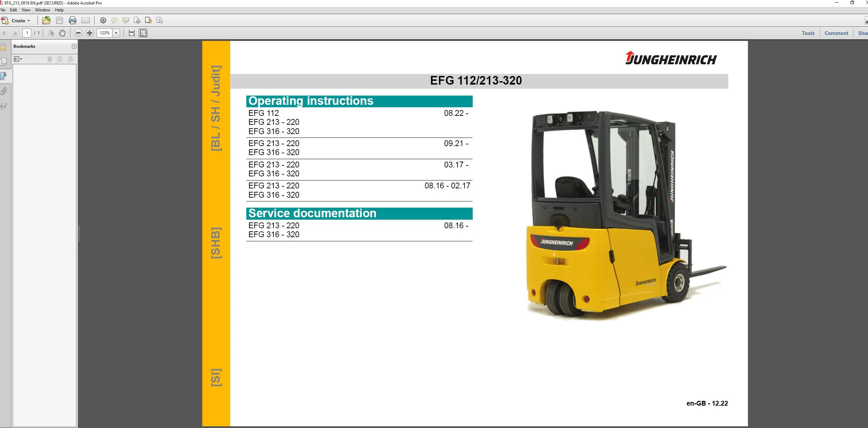
Task: Go to previous page arrow
Action: click(x=4, y=33)
